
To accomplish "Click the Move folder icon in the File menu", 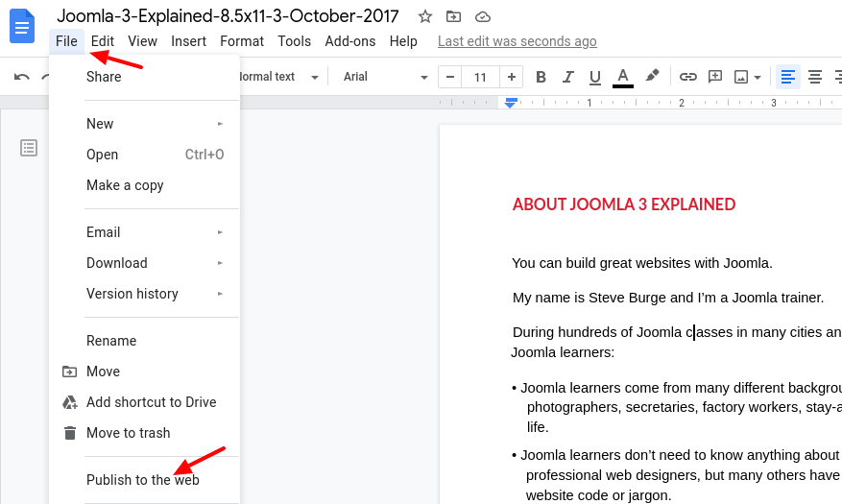I will click(69, 372).
